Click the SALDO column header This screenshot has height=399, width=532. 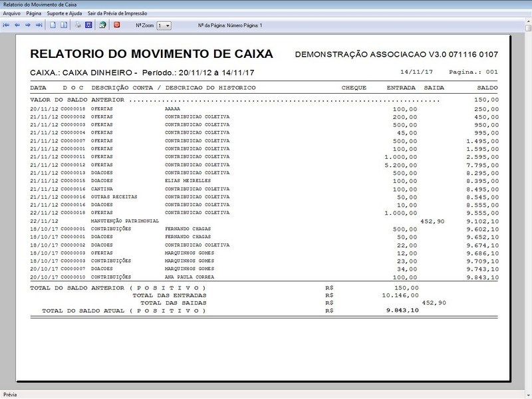487,88
